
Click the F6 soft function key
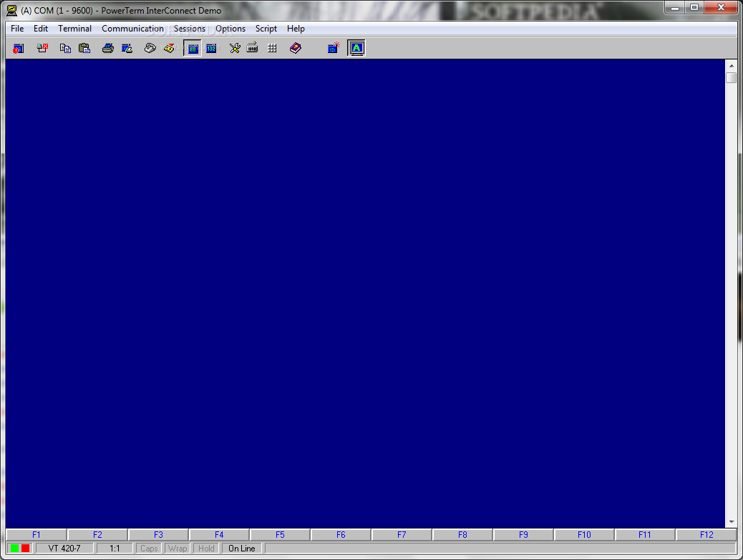[x=341, y=535]
